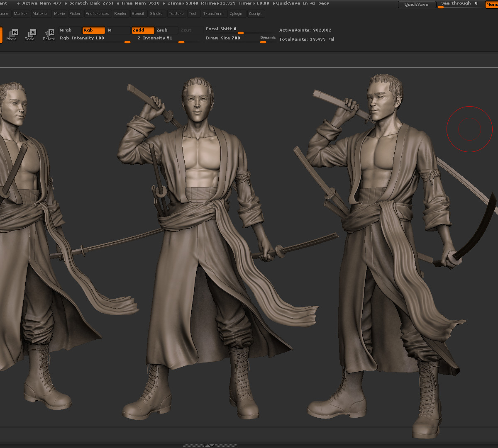The image size is (498, 448).
Task: Open the Macro menu
Action: click(x=5, y=14)
